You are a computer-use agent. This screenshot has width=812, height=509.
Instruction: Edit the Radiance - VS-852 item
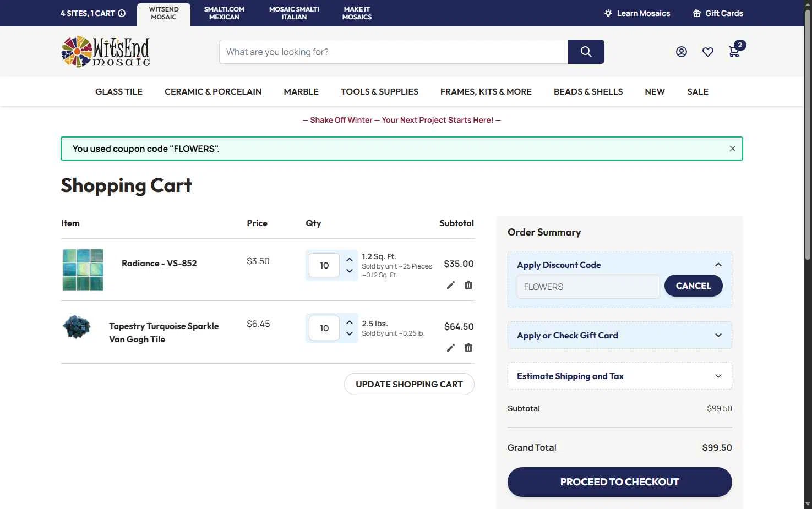[x=451, y=285]
